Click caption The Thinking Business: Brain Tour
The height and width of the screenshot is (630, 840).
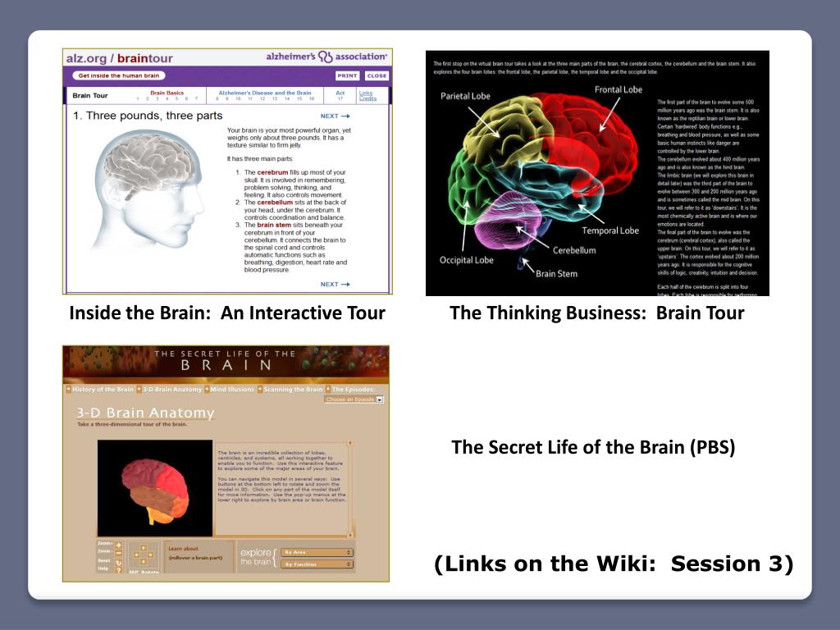coord(597,313)
